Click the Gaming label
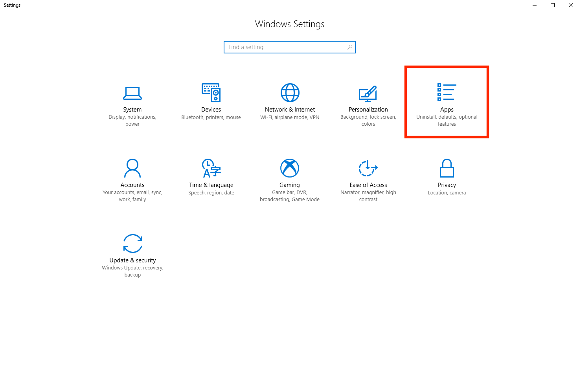 click(x=290, y=185)
